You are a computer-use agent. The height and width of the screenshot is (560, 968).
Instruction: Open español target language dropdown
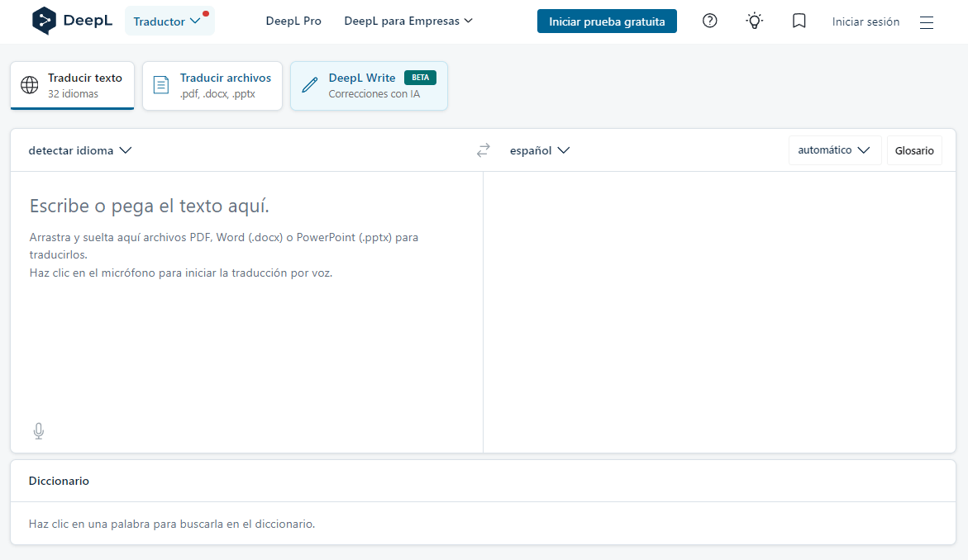point(539,150)
